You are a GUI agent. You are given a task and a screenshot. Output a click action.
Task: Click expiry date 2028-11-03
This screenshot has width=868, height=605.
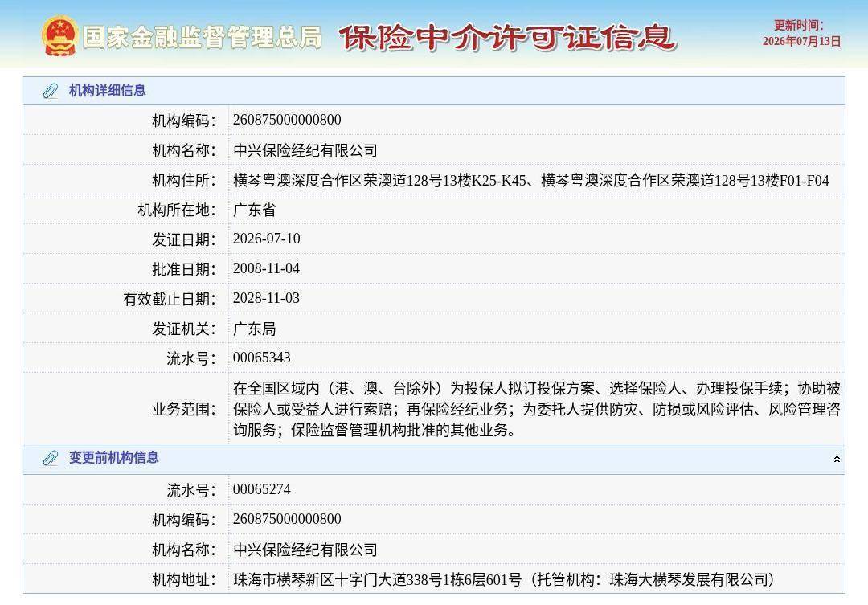(x=266, y=298)
